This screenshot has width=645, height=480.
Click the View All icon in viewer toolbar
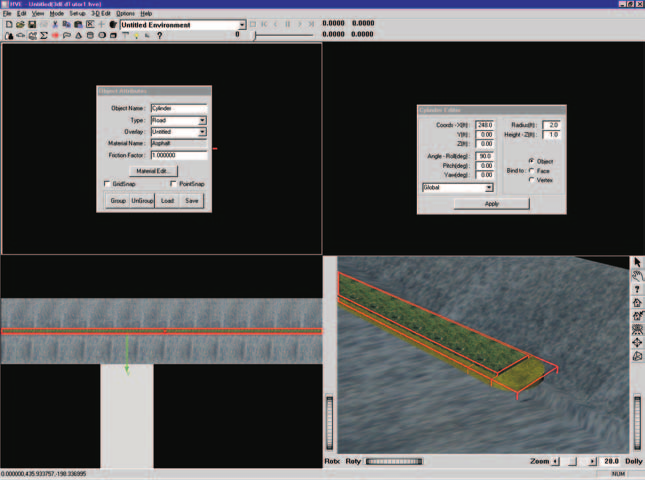[x=637, y=329]
